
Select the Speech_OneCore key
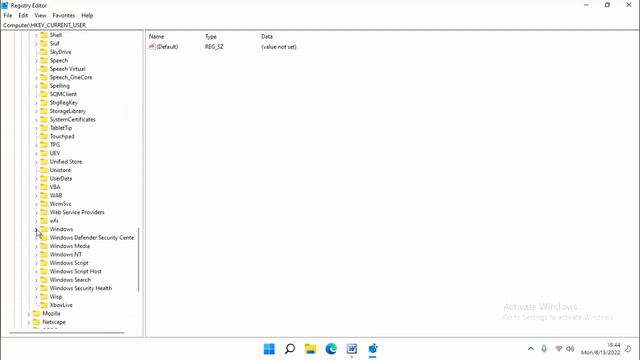[71, 77]
